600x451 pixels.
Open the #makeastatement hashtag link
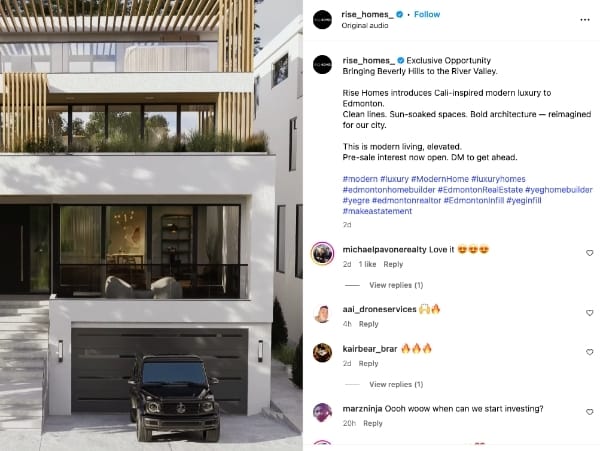coord(377,211)
